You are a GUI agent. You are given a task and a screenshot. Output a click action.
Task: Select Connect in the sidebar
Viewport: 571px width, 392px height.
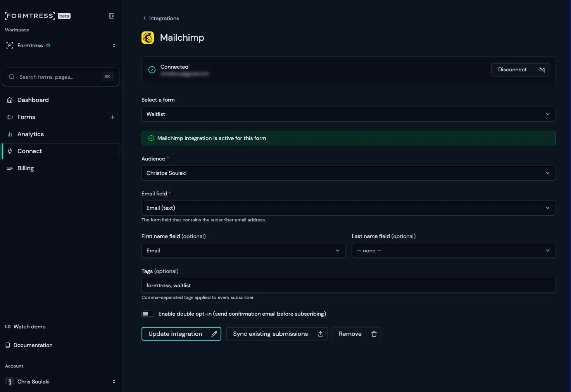pos(60,151)
